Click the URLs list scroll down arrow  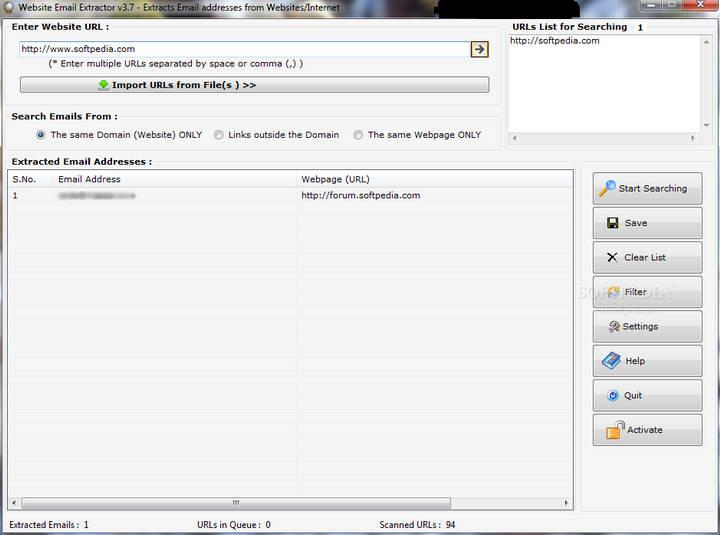(x=706, y=125)
